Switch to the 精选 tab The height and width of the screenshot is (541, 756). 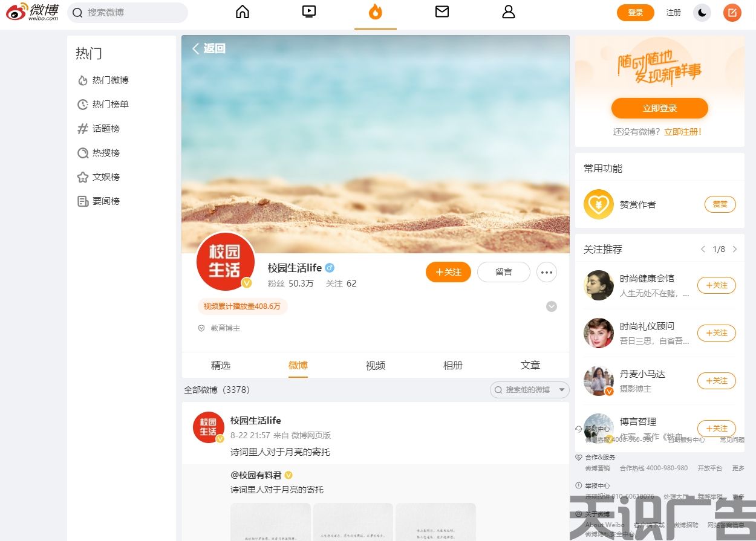point(221,365)
